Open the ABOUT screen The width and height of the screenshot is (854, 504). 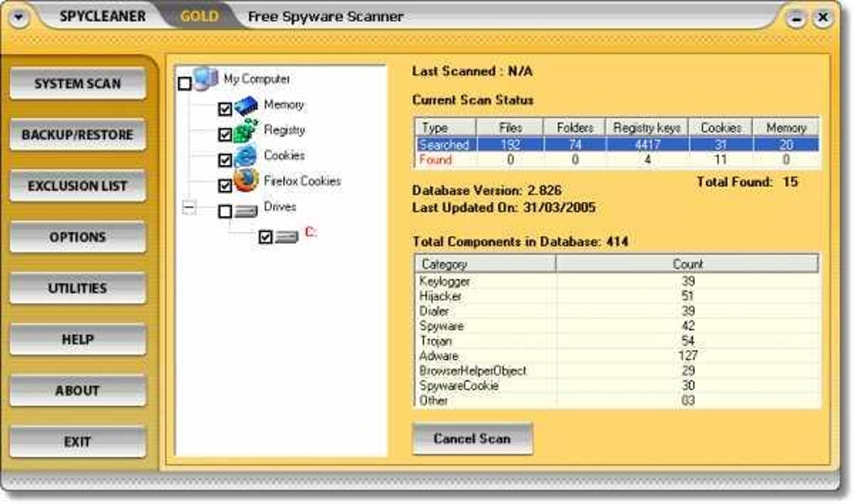(x=78, y=391)
